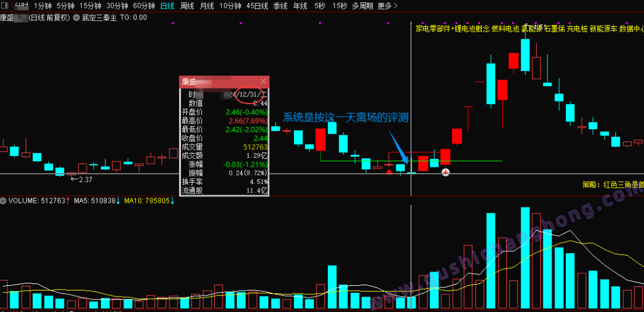Click the 底定三秦主 indicator name
Screen dimensions: 644x312
pos(101,17)
